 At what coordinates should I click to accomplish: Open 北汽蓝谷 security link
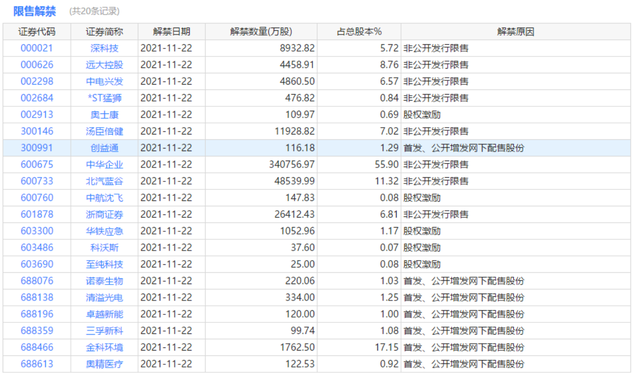(x=104, y=181)
